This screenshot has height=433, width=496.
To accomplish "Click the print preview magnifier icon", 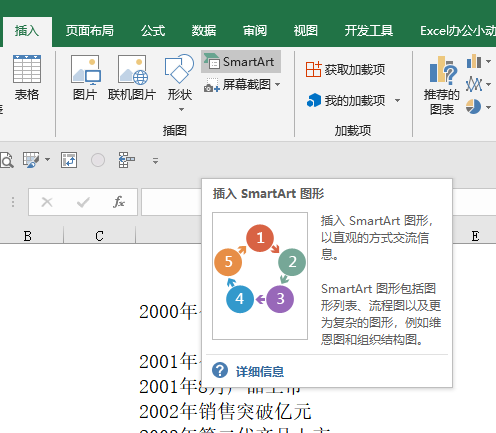I will [x=7, y=160].
